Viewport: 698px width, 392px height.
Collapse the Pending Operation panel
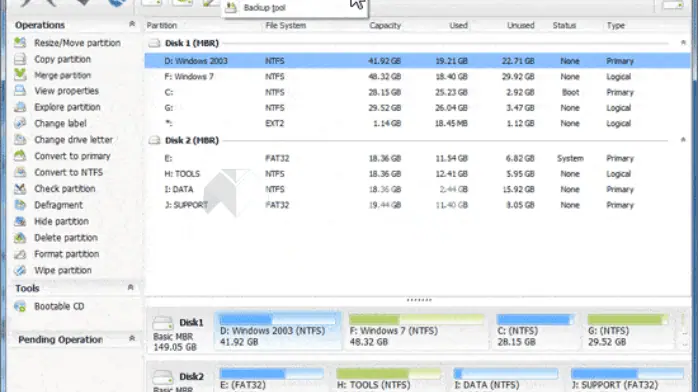point(132,339)
